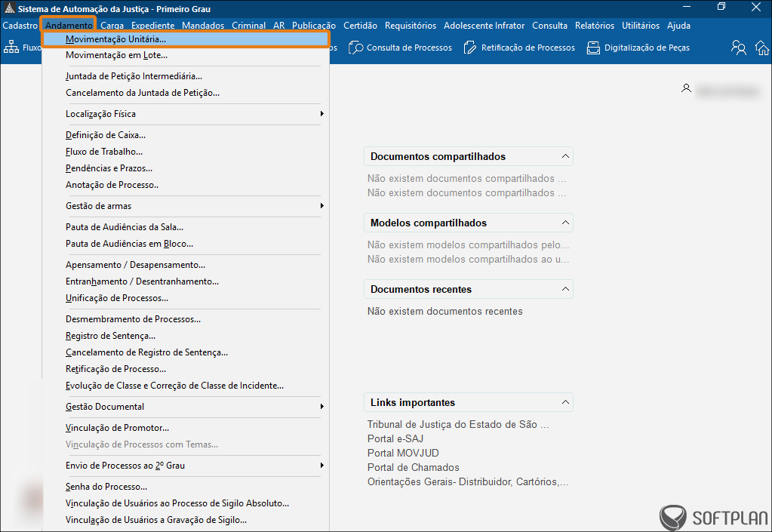Open Tribunal de Justiça do Estado link
This screenshot has height=532, width=772.
point(458,424)
